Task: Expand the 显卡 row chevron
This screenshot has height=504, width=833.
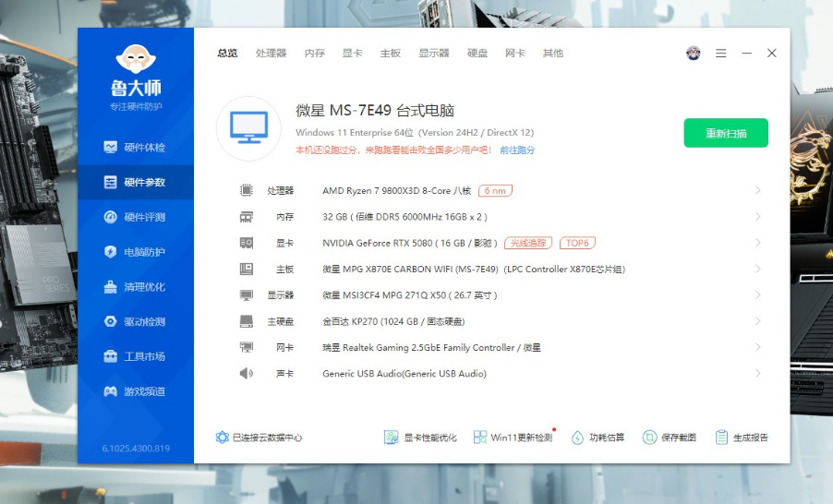Action: pos(757,243)
